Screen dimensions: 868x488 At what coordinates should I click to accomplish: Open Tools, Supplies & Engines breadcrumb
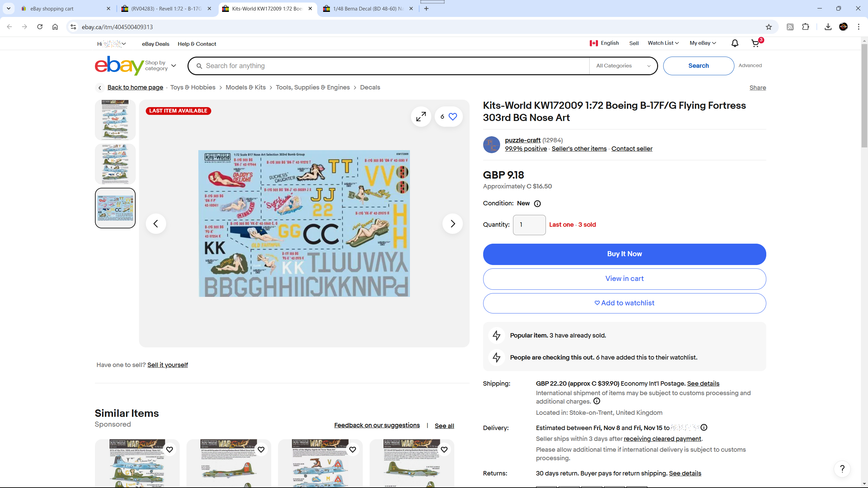click(313, 87)
